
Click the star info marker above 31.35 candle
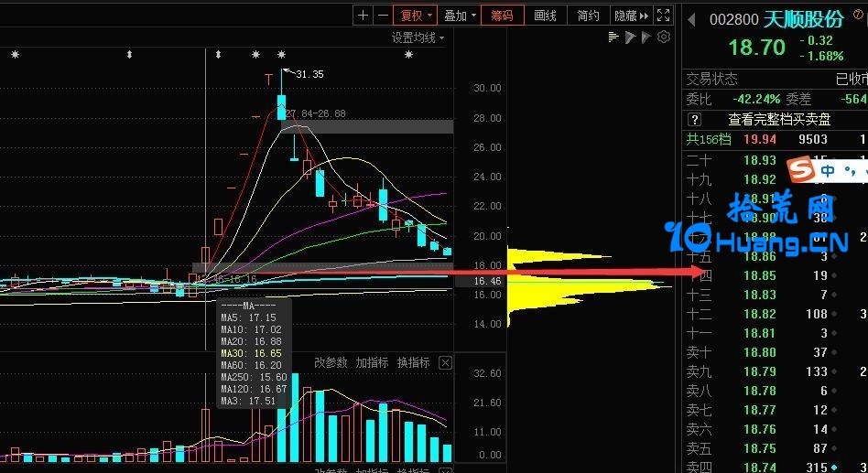click(282, 55)
